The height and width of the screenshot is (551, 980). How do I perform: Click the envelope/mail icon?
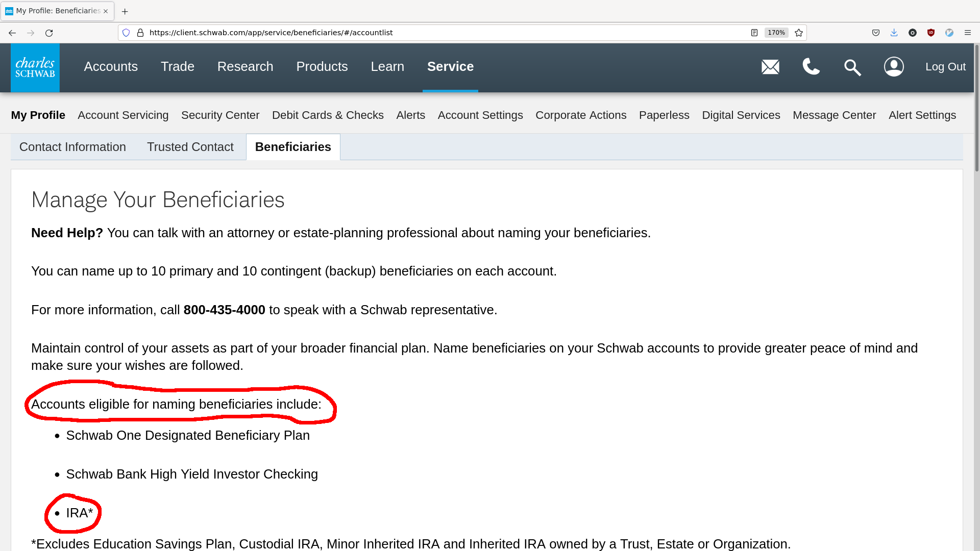[x=770, y=66]
